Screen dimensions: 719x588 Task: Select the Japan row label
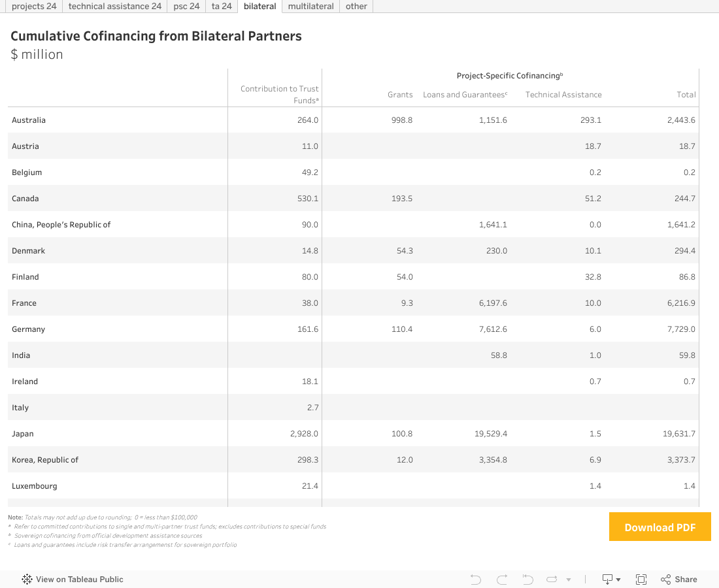(x=23, y=434)
